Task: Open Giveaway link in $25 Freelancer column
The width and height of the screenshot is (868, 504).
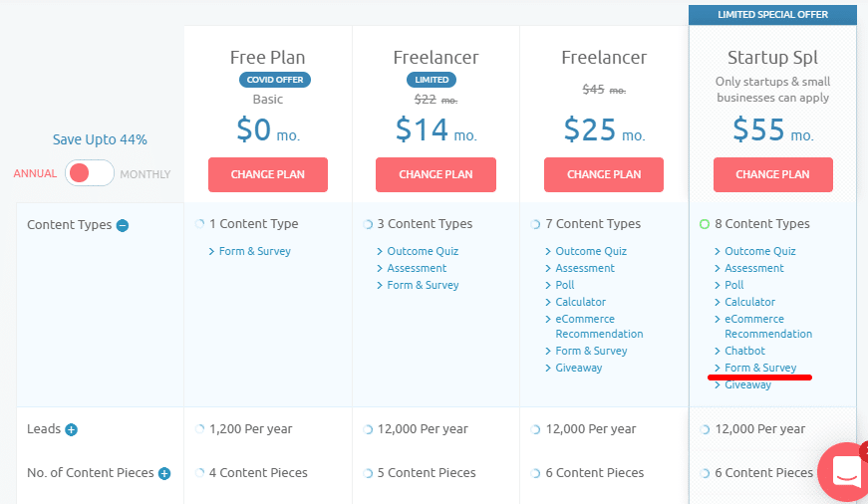Action: click(579, 368)
